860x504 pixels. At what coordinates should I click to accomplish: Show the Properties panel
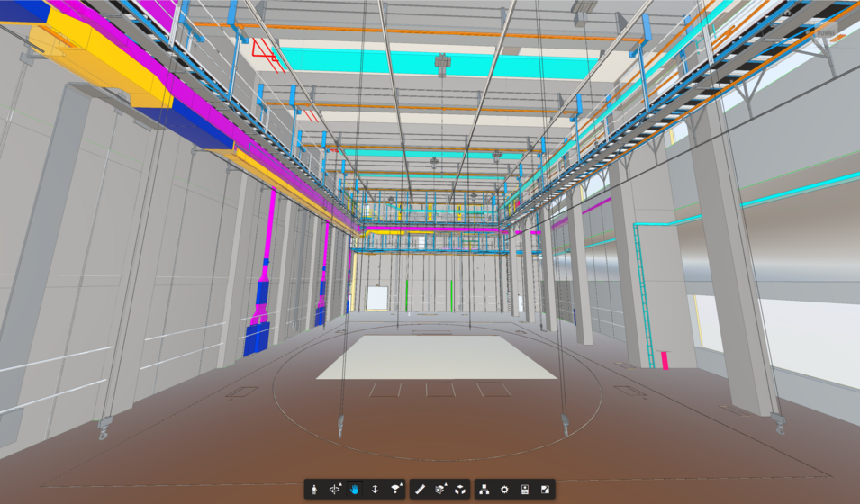point(524,490)
